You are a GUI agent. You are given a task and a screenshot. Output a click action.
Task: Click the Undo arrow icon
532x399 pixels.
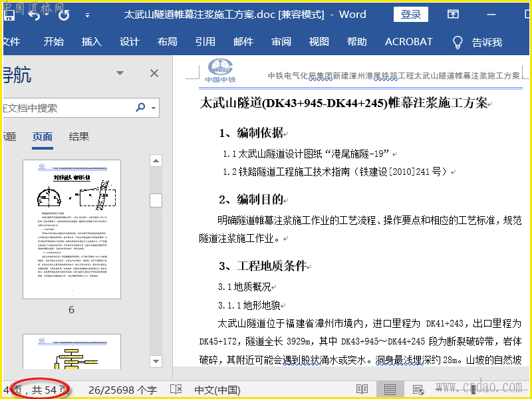pos(34,15)
